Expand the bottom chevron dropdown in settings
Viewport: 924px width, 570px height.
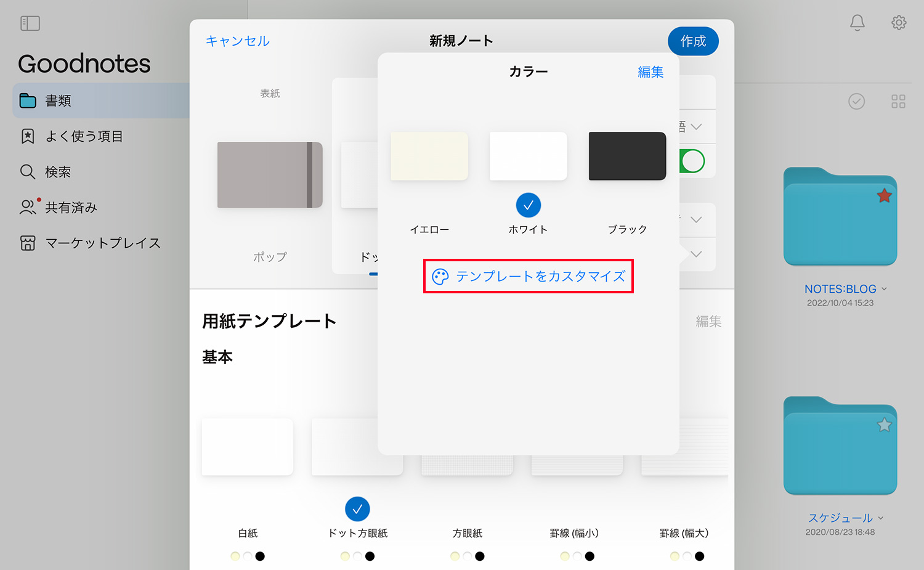point(696,254)
